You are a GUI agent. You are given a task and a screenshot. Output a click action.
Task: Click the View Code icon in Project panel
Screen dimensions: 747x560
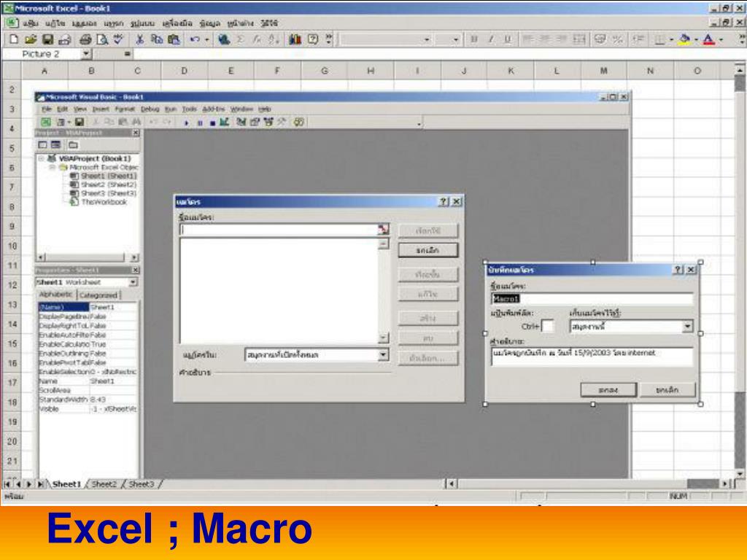[42, 145]
